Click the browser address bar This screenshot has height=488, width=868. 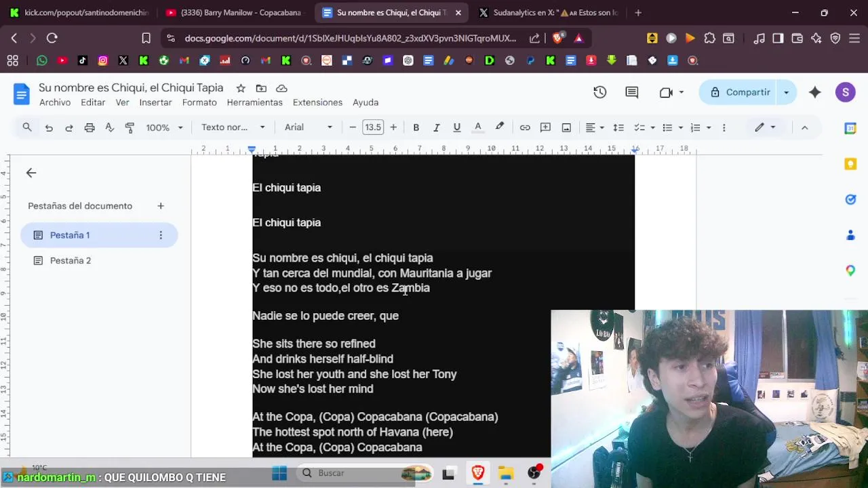pos(350,39)
